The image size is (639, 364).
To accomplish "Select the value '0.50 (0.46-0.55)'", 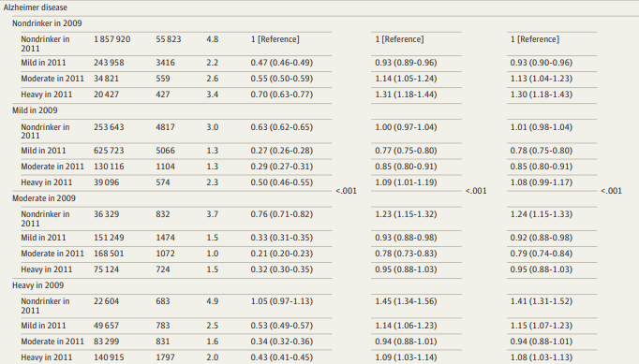I will click(282, 182).
